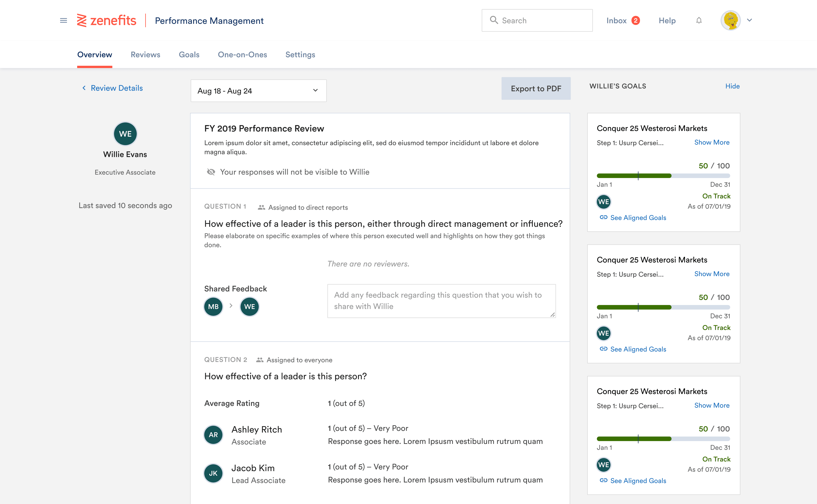Screen dimensions: 817x504
Task: Click the MB avatar under Shared Feedback
Action: [213, 307]
